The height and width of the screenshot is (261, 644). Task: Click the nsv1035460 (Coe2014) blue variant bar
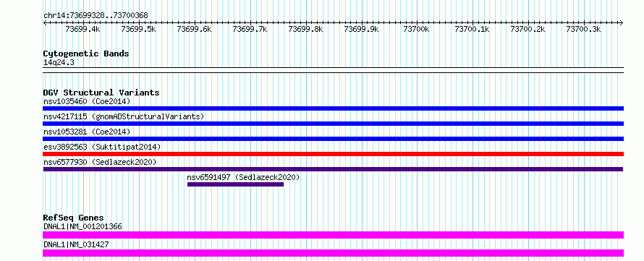(x=333, y=108)
